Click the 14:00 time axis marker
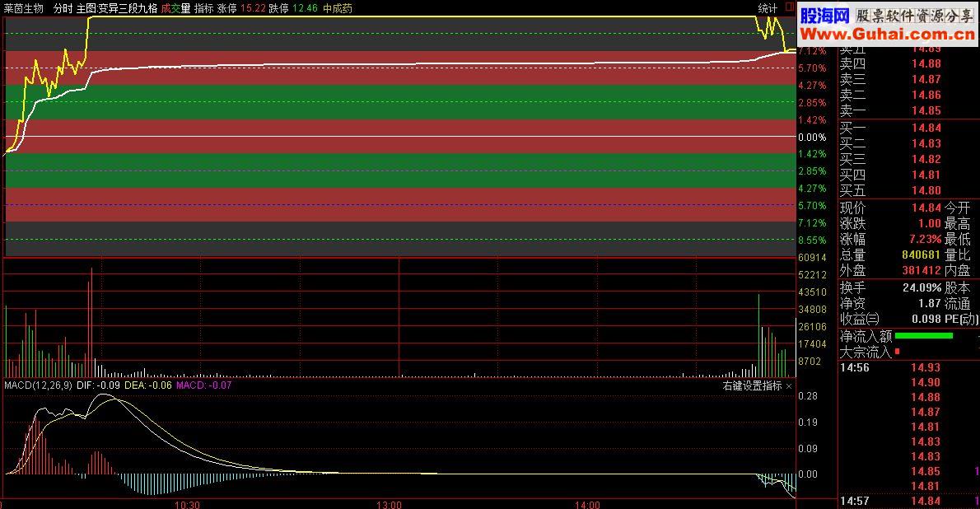 (x=587, y=504)
